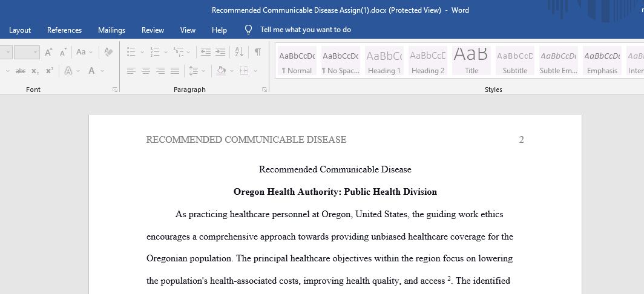
Task: Expand the multilevel list dropdown arrow
Action: tap(188, 52)
